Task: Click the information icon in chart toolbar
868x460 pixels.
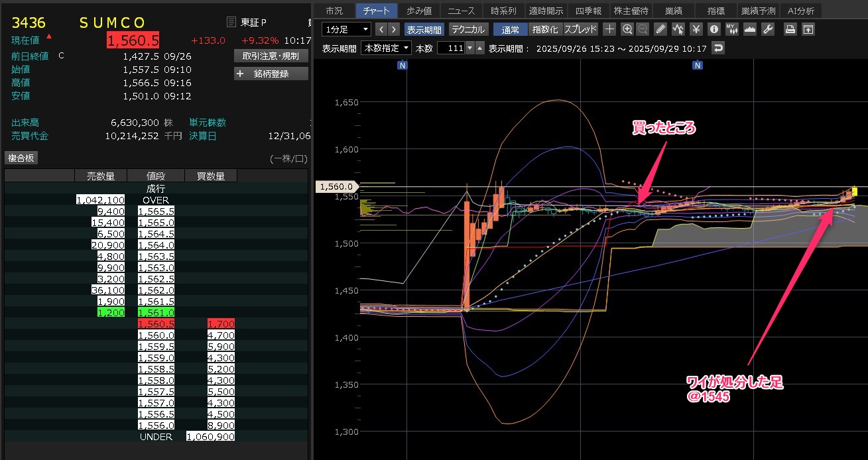Action: click(713, 29)
